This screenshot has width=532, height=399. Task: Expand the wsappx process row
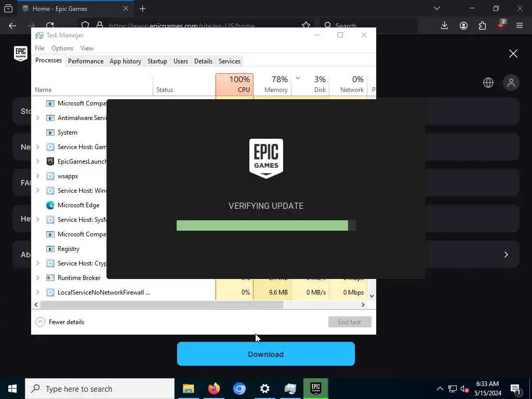point(37,176)
